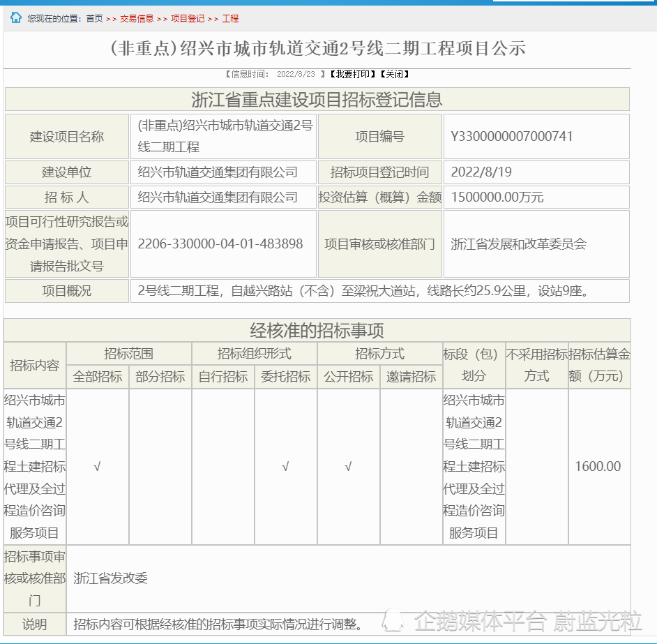Viewport: 657px width, 644px height.
Task: Select the 招标事项审核或核准部门 label
Action: 35,578
